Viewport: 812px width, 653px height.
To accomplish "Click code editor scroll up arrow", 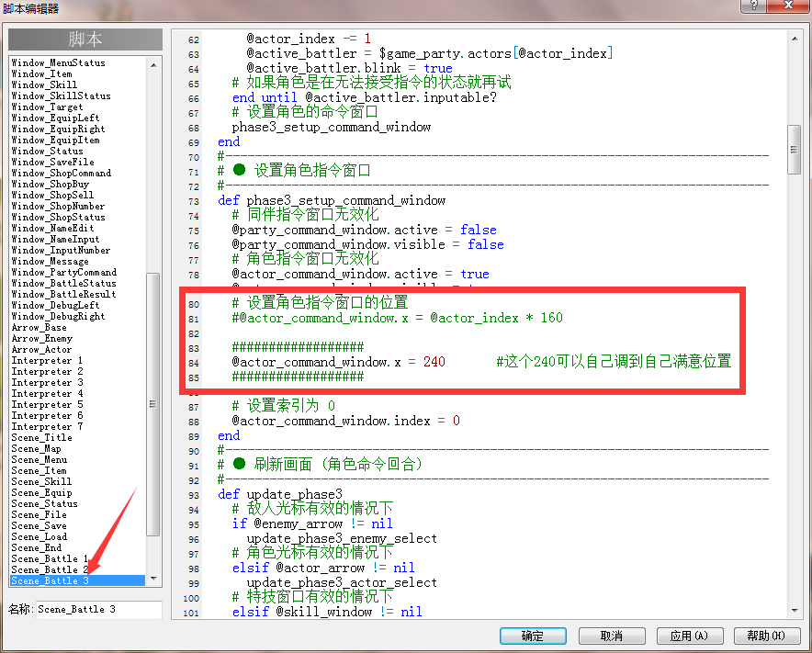I will (x=795, y=39).
